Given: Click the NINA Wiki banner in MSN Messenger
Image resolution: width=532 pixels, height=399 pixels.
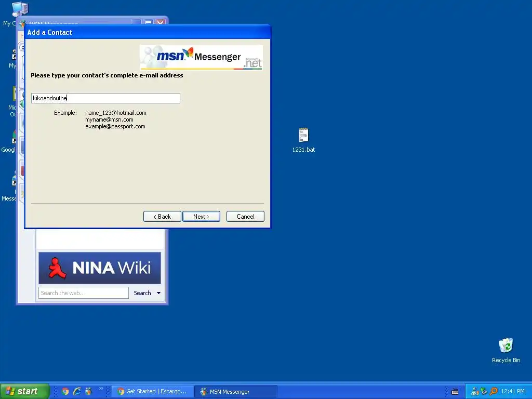Looking at the screenshot, I should click(100, 268).
